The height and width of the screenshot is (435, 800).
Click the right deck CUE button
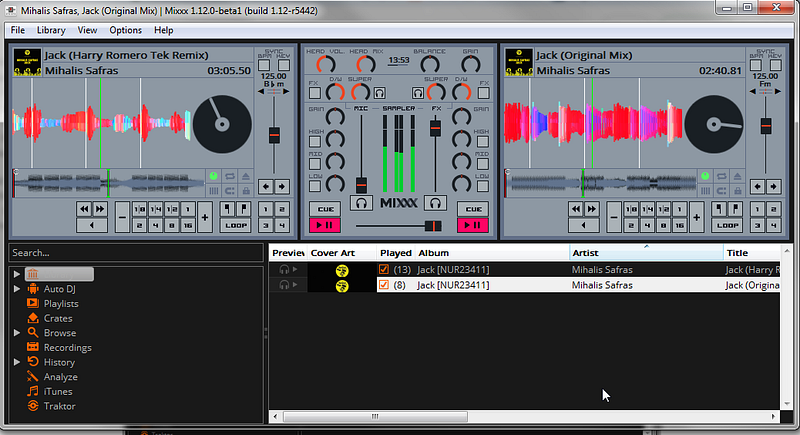[x=472, y=209]
